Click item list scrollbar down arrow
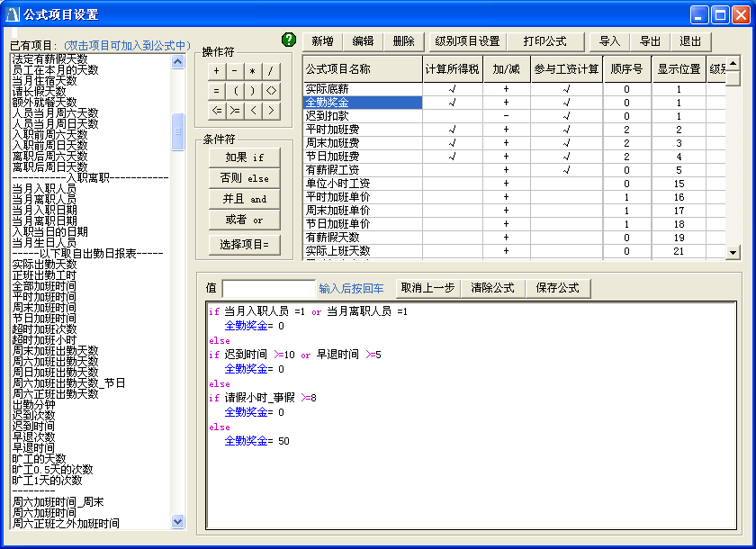The image size is (756, 549). 178,521
